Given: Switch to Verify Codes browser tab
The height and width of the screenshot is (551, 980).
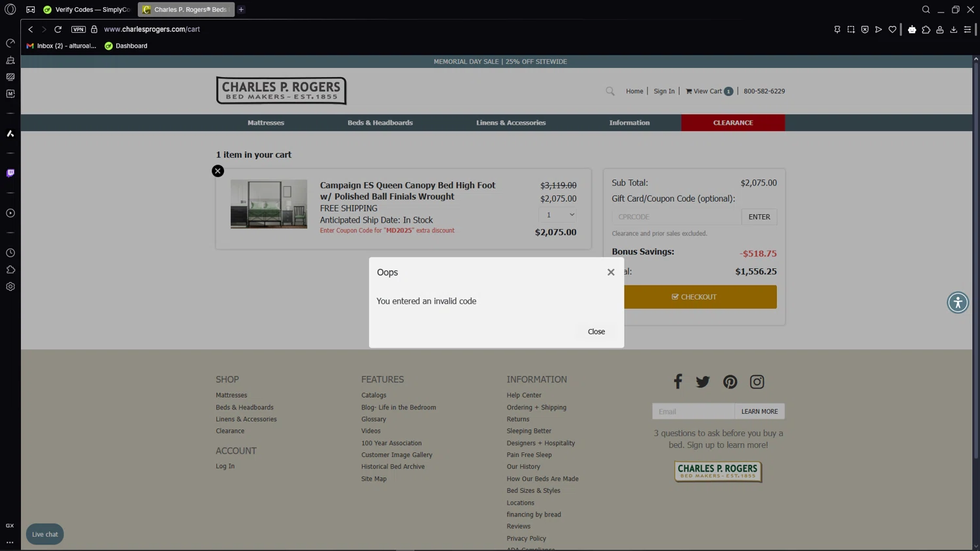Looking at the screenshot, I should tap(88, 10).
